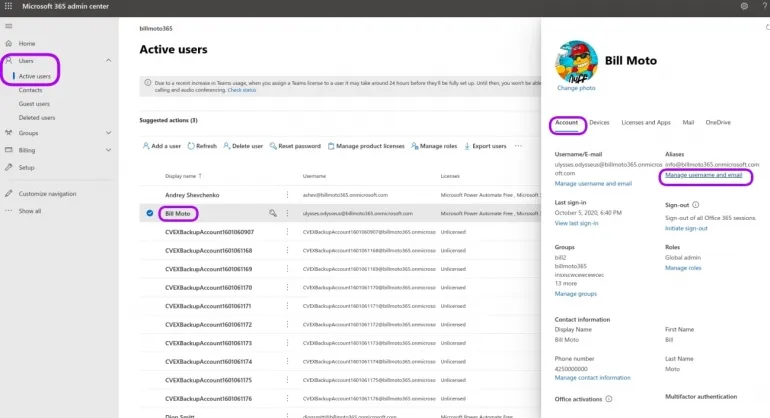Click the Username column header
This screenshot has width=770, height=418.
(314, 176)
